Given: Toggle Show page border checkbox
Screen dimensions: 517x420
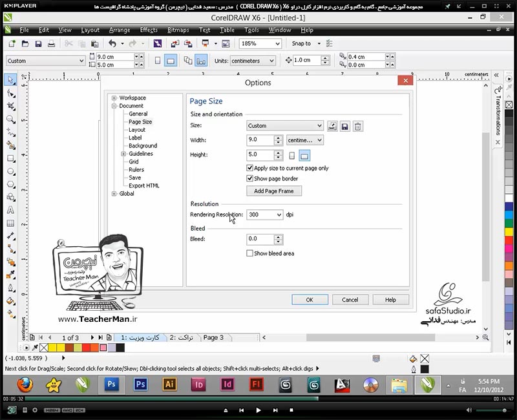Looking at the screenshot, I should tap(249, 179).
